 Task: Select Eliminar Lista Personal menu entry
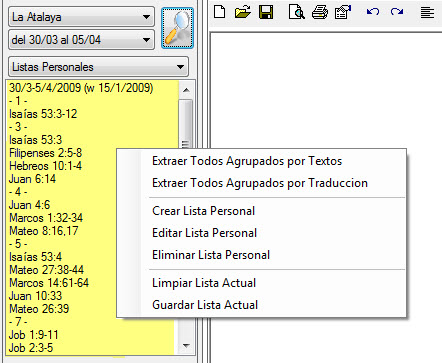(211, 255)
